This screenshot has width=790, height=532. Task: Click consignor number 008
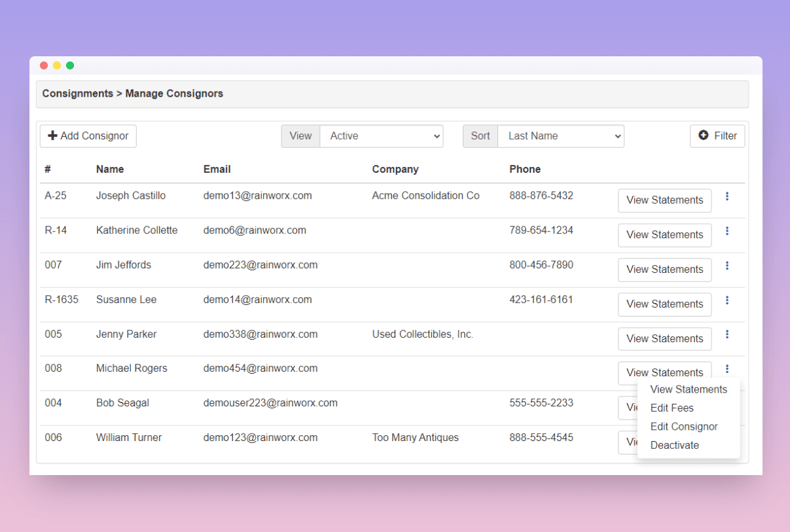click(x=53, y=368)
